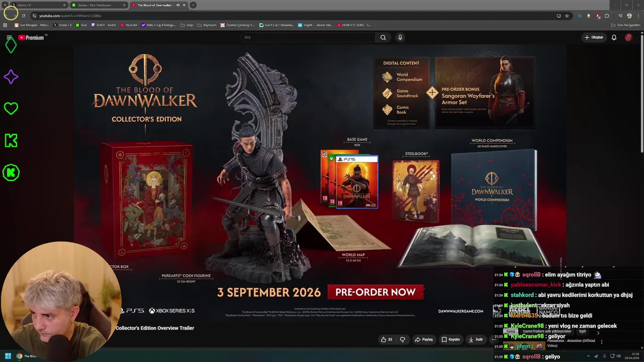The height and width of the screenshot is (362, 644).
Task: Open the taskbar volume control
Action: [x=619, y=356]
